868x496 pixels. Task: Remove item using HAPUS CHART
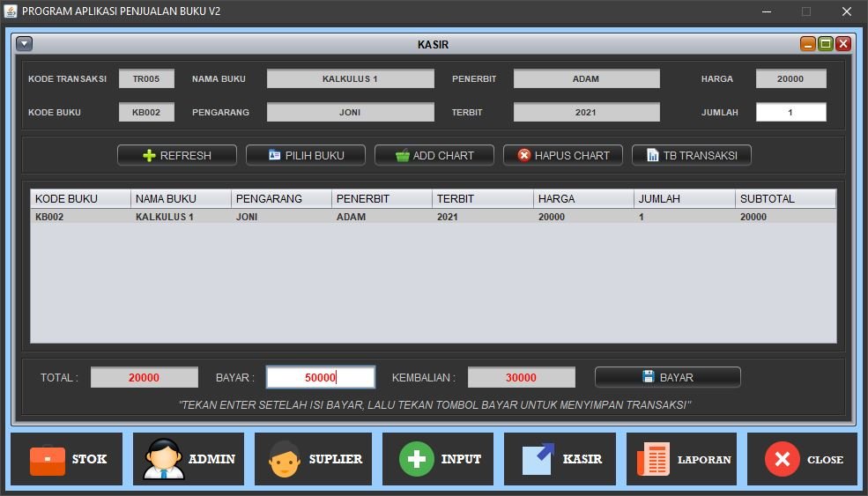(x=563, y=155)
